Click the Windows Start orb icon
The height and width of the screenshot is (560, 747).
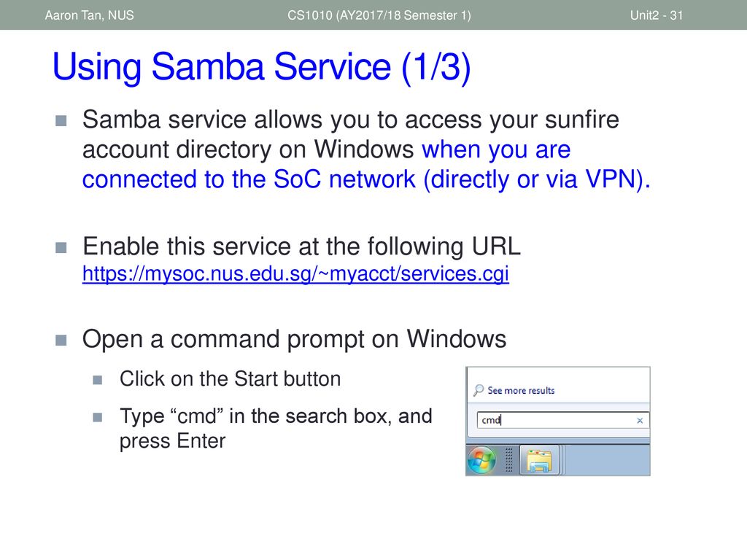(x=481, y=461)
